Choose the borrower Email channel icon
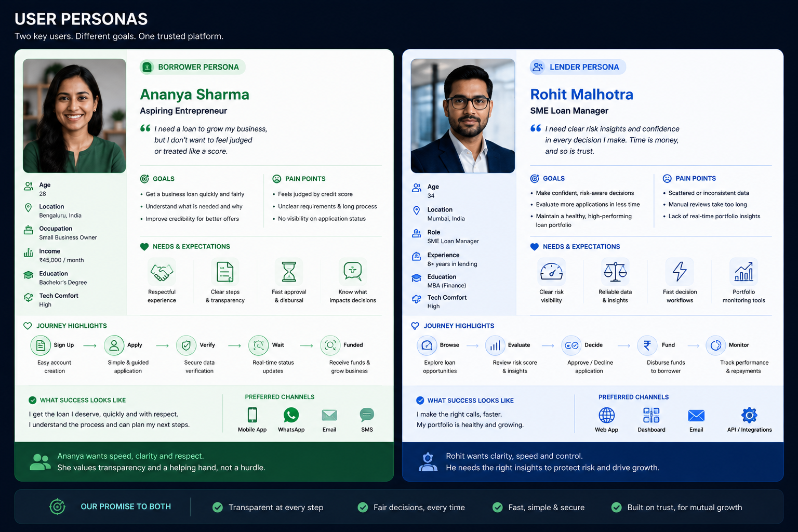 329,415
